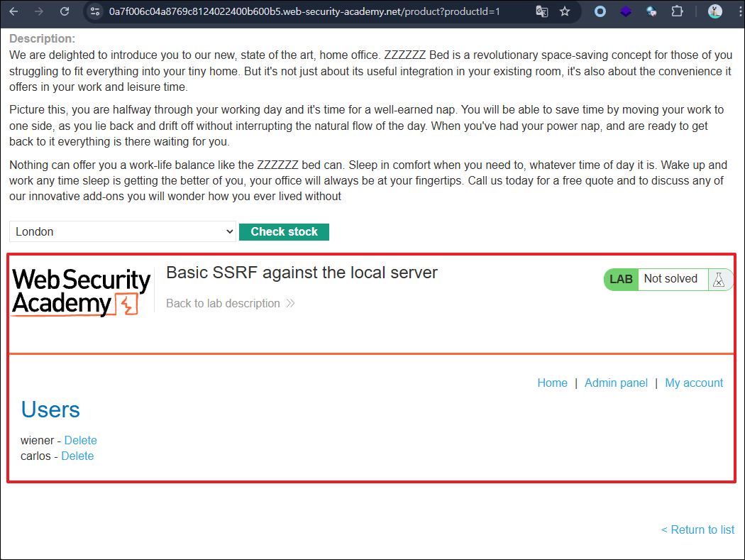Viewport: 745px width, 560px height.
Task: Click the blue circle extension icon
Action: pos(600,11)
